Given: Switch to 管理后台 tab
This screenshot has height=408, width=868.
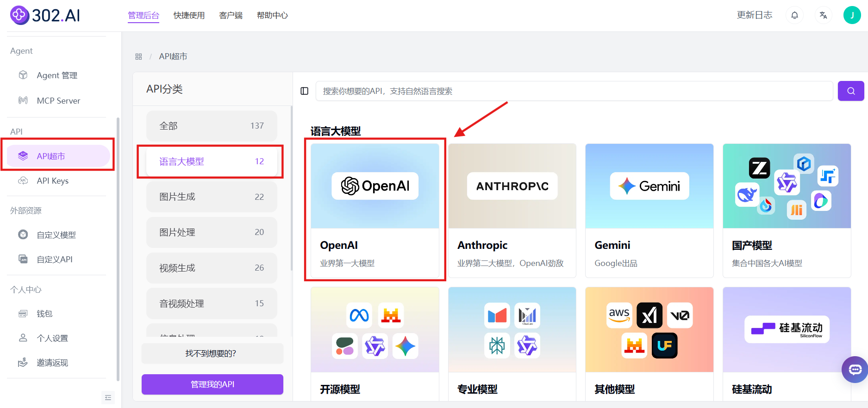Looking at the screenshot, I should [x=144, y=15].
